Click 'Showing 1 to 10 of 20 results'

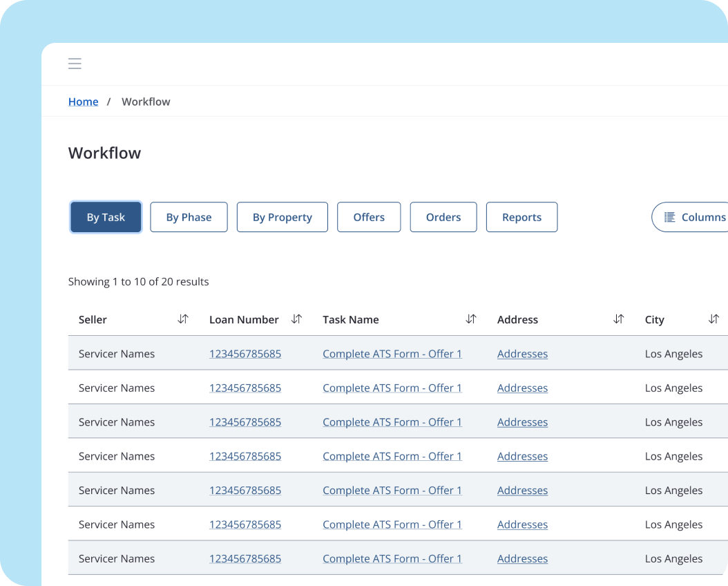pos(138,281)
